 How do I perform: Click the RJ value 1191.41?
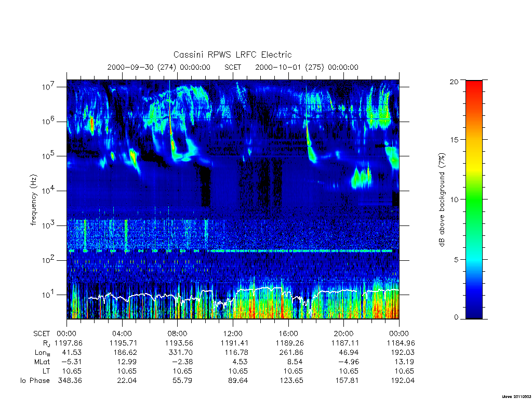pyautogui.click(x=234, y=343)
